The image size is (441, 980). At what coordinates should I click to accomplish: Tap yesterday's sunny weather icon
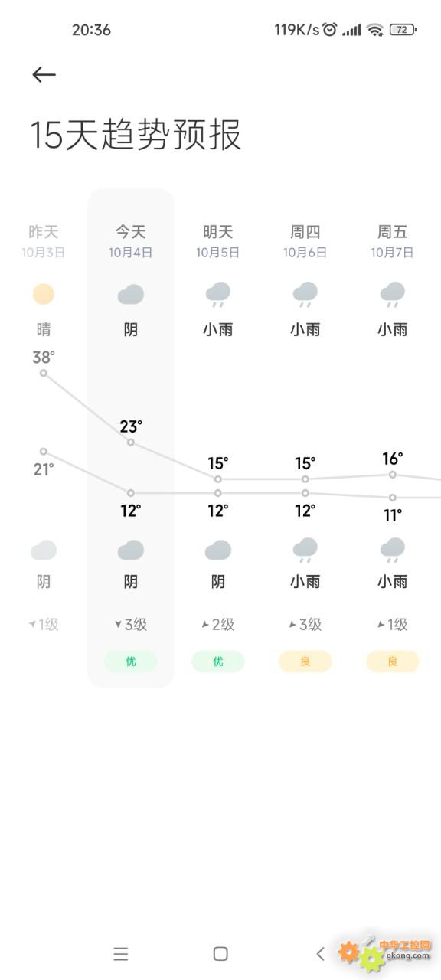(44, 294)
